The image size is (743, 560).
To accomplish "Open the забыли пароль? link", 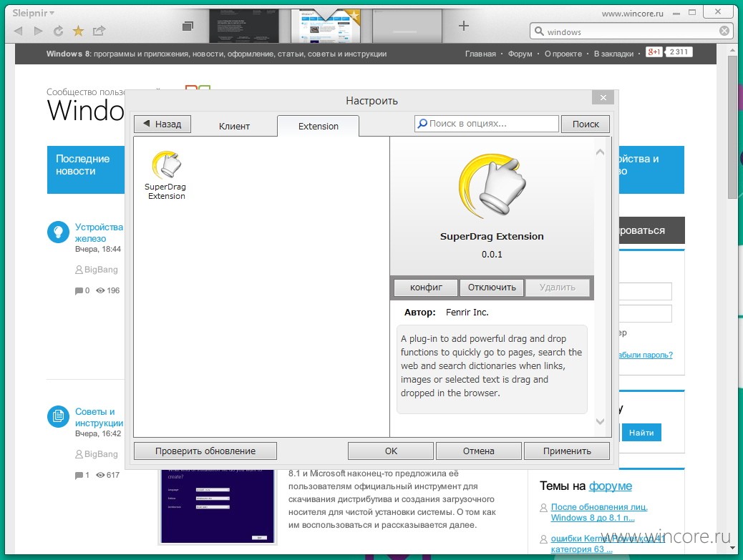I will tap(646, 355).
